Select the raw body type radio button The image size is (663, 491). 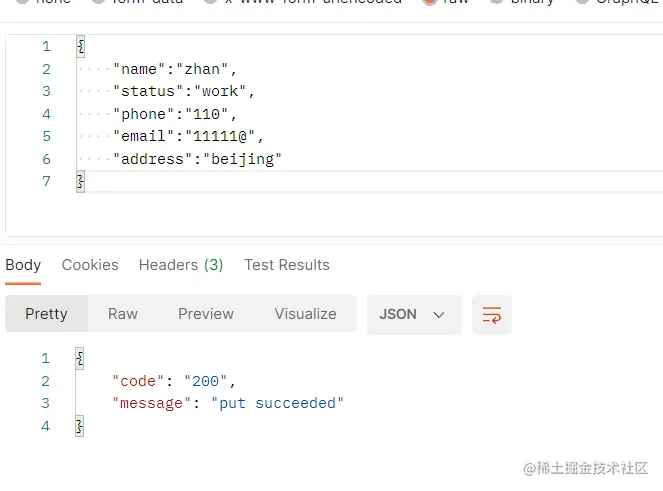coord(430,2)
